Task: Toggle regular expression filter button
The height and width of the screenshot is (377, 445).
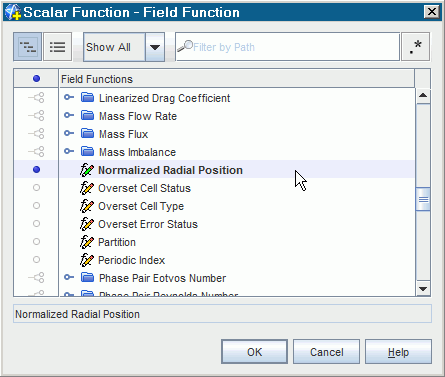Action: (415, 47)
